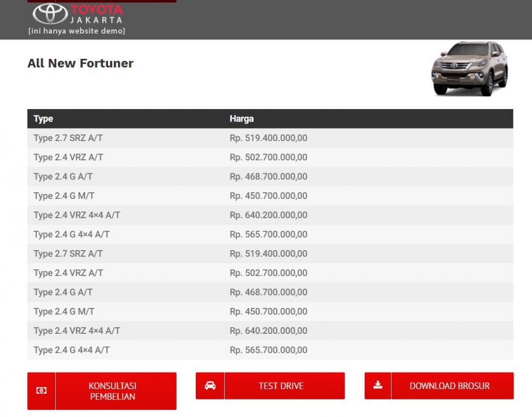The height and width of the screenshot is (417, 532).
Task: Click the 'Type' column header
Action: (43, 119)
